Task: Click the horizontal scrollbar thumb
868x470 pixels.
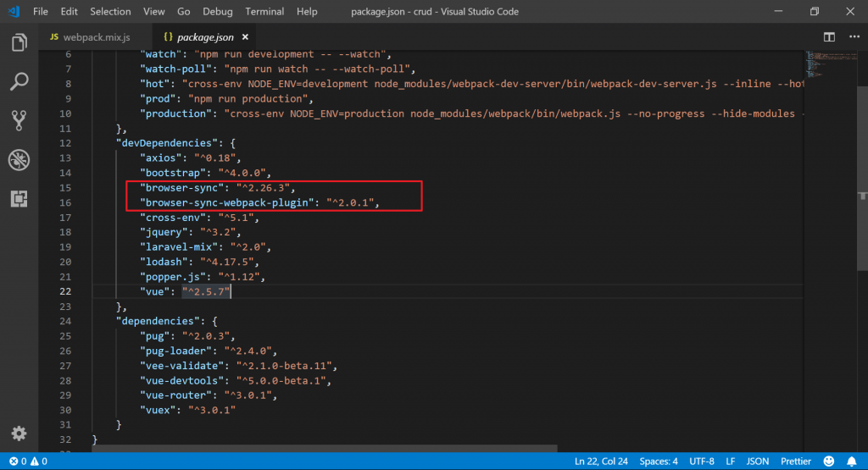Action: [325, 449]
